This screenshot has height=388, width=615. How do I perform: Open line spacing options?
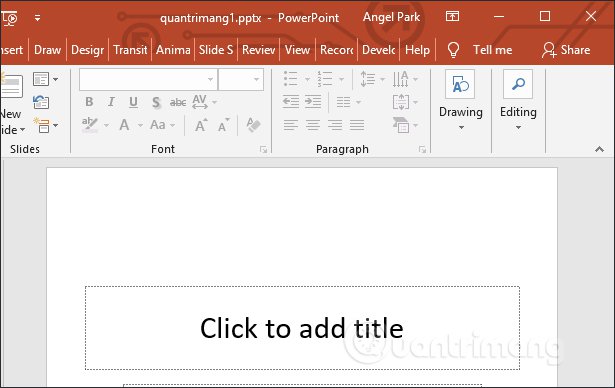pos(368,79)
